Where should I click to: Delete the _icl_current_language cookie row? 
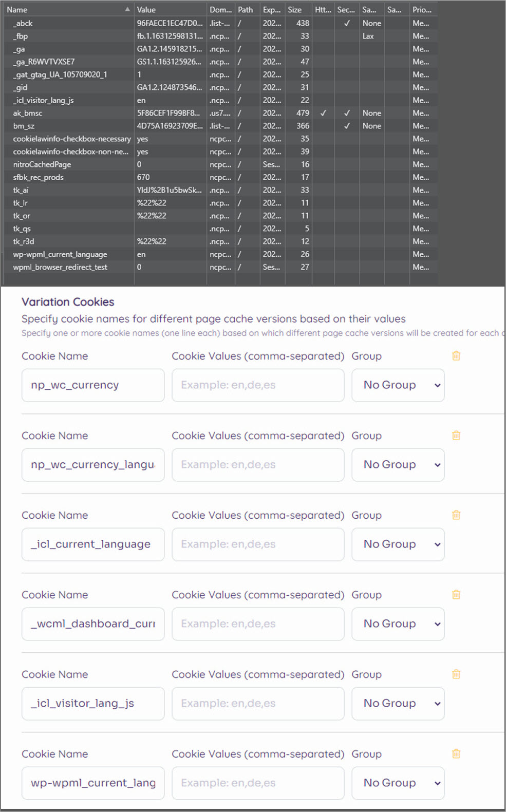(x=456, y=515)
